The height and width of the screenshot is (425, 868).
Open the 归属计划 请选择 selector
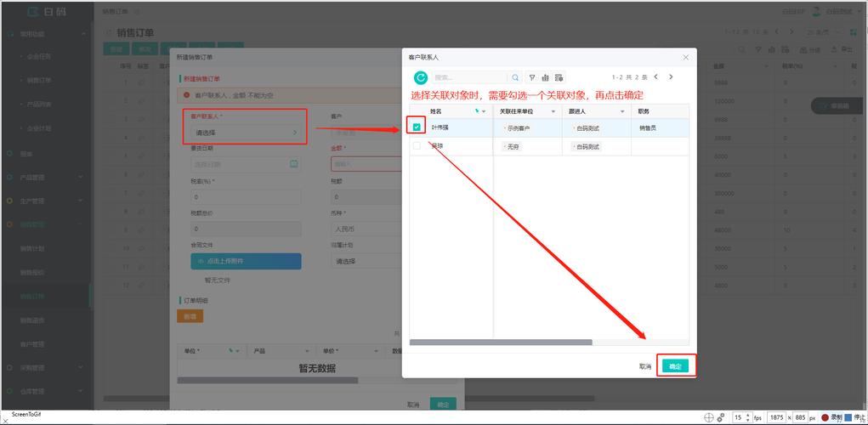(366, 261)
